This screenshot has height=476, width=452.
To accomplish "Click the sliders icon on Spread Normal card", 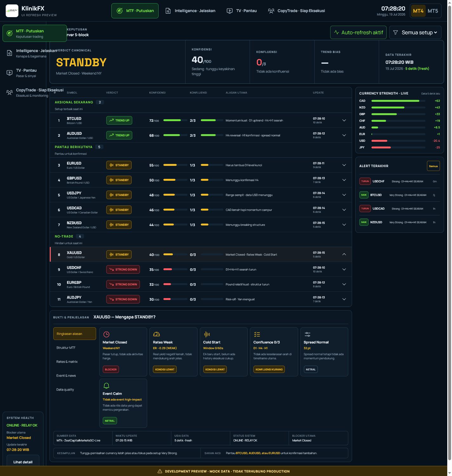I will pos(307,334).
